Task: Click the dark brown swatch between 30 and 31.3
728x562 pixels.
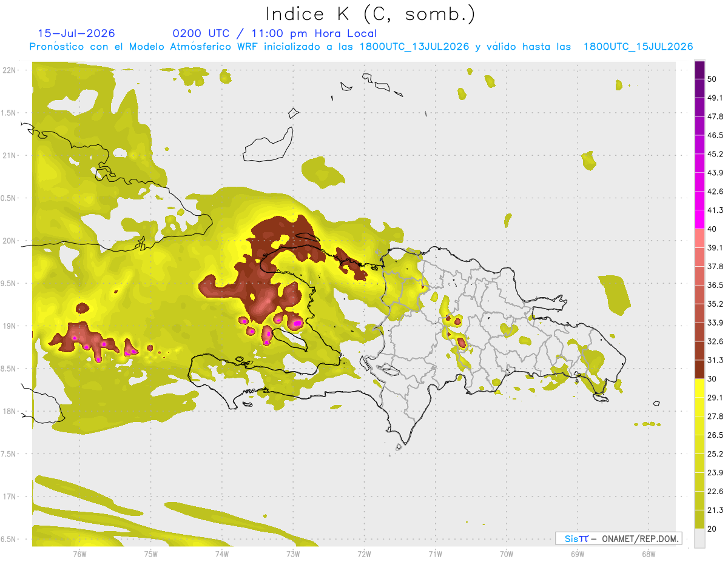Action: [x=699, y=369]
